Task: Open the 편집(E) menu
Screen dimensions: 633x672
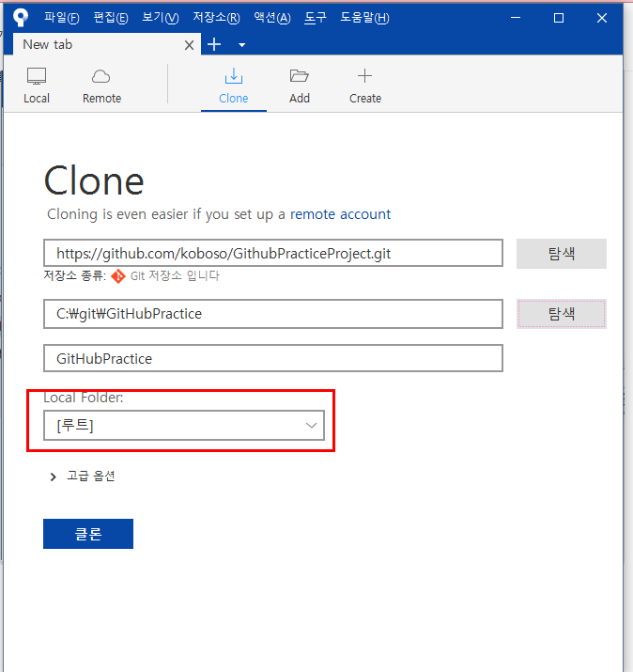Action: click(x=111, y=18)
